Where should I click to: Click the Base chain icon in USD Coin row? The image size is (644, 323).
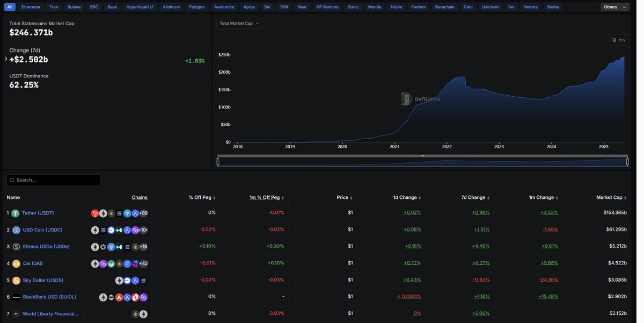tap(111, 230)
